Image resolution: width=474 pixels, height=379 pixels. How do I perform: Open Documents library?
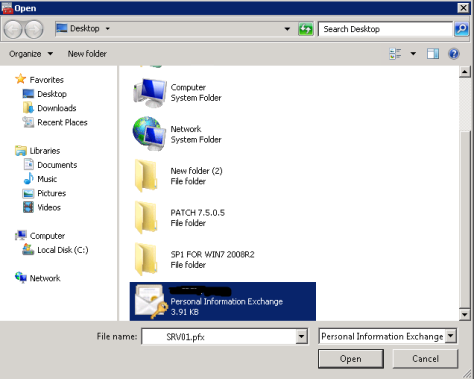(x=57, y=165)
